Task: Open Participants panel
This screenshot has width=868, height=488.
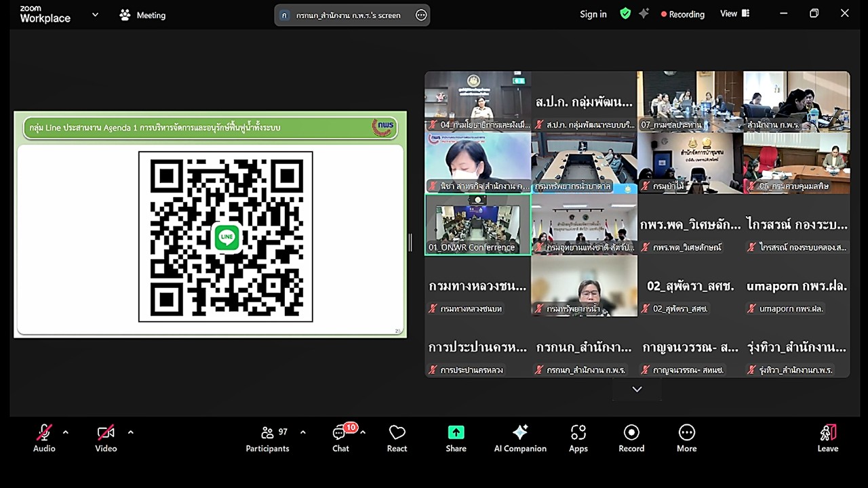Action: click(x=268, y=438)
